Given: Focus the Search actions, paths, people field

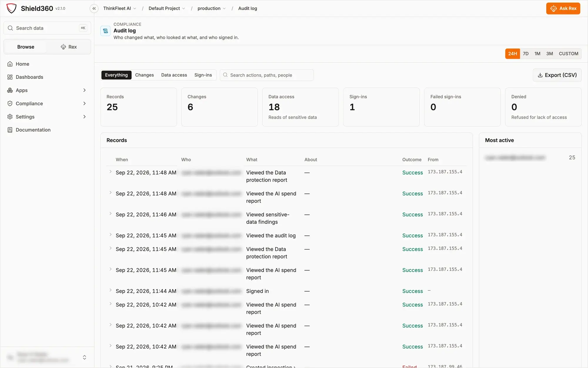Looking at the screenshot, I should coord(267,75).
